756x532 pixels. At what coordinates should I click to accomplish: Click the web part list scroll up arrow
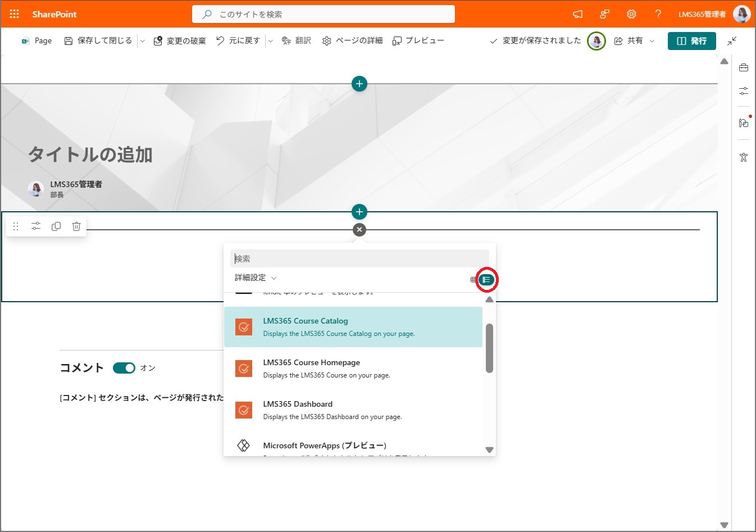[x=489, y=299]
